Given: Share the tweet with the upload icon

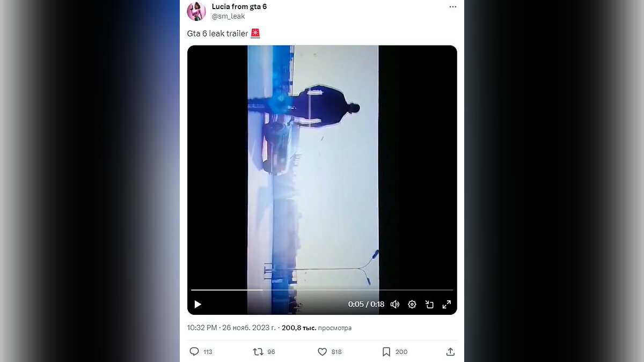Looking at the screenshot, I should click(x=450, y=352).
